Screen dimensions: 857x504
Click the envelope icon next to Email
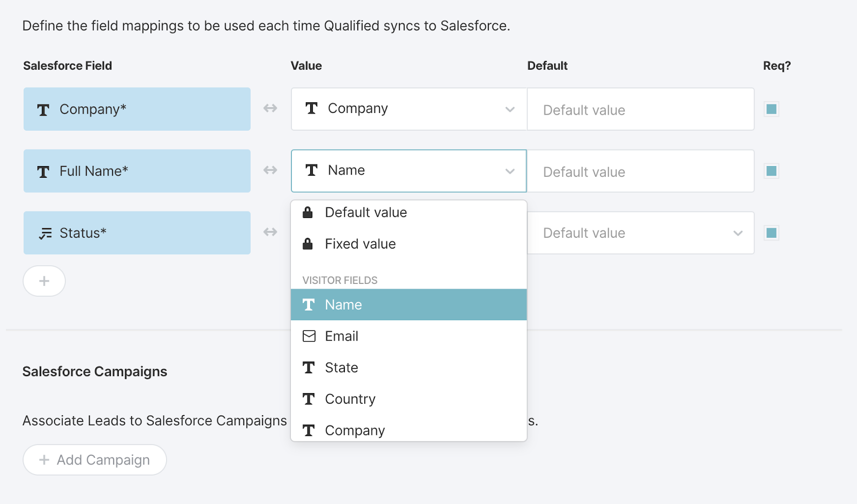[x=309, y=336]
